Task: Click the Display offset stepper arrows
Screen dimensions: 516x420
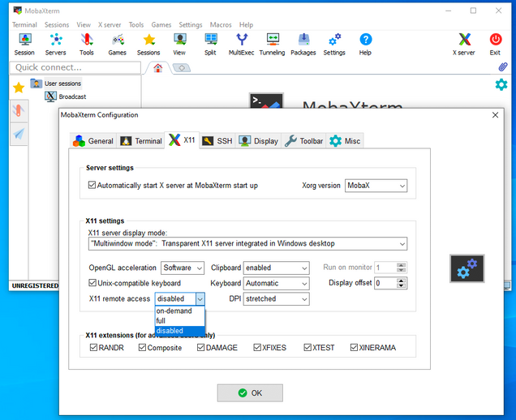Action: click(x=402, y=283)
